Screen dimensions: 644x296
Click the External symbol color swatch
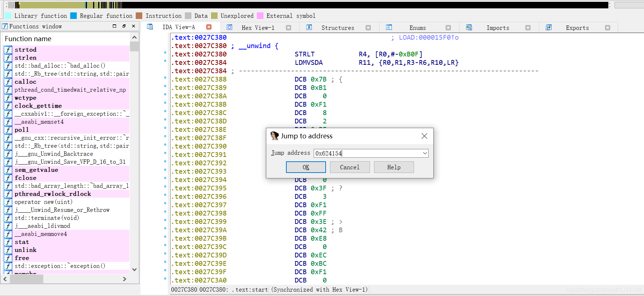click(260, 16)
